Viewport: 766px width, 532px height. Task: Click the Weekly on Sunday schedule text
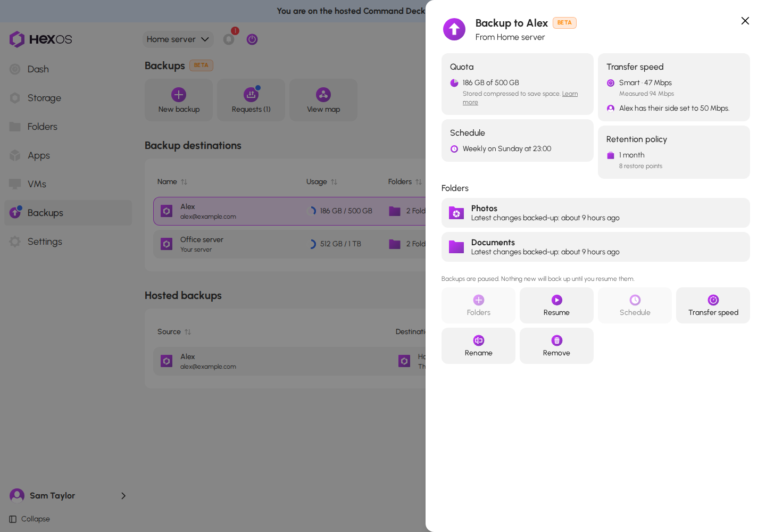[507, 149]
